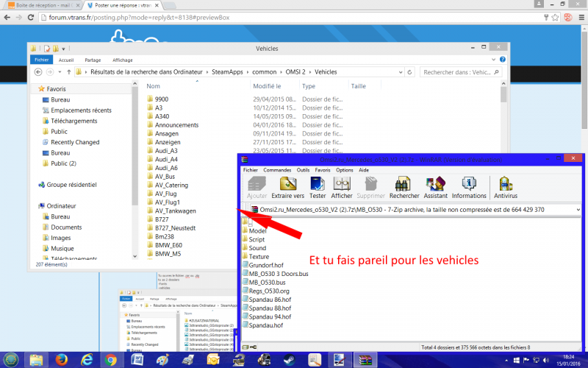
Task: Click the volume icon in system tray
Action: click(x=546, y=360)
